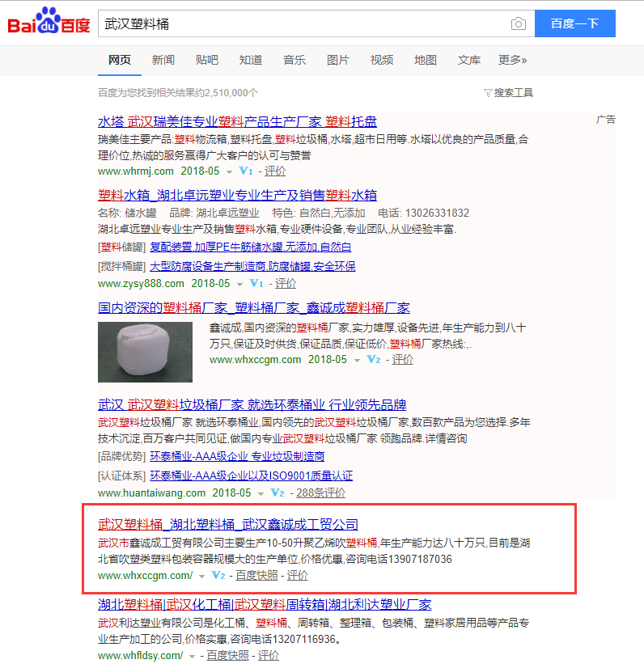Image resolution: width=644 pixels, height=668 pixels.
Task: Open sublink 大型防腐设备生产制造商
Action: click(x=252, y=267)
